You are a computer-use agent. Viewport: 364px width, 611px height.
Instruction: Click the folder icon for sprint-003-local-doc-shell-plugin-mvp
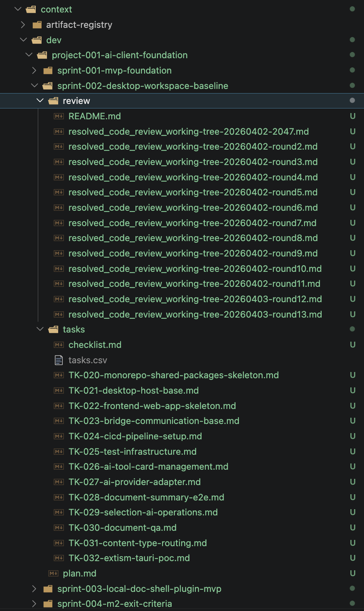(48, 589)
